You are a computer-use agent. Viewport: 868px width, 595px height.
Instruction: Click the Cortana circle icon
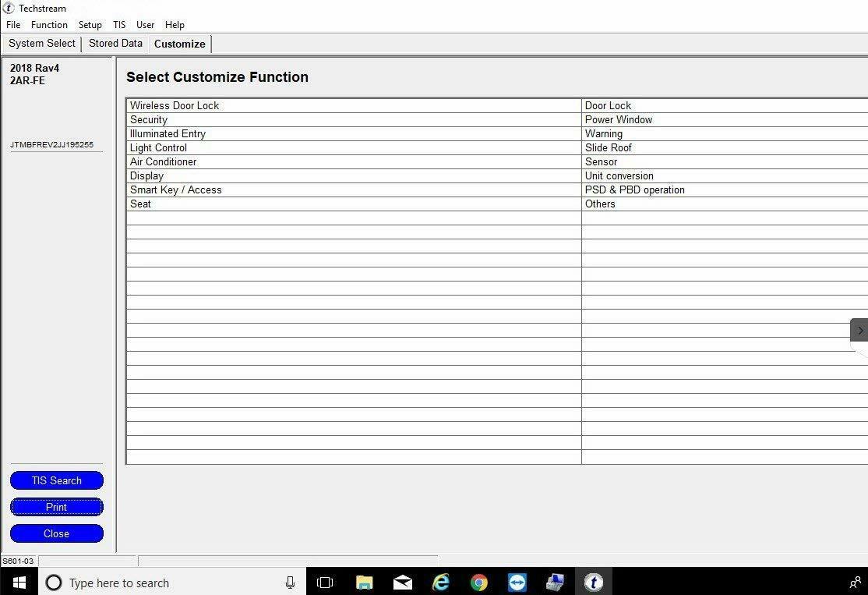pyautogui.click(x=54, y=583)
